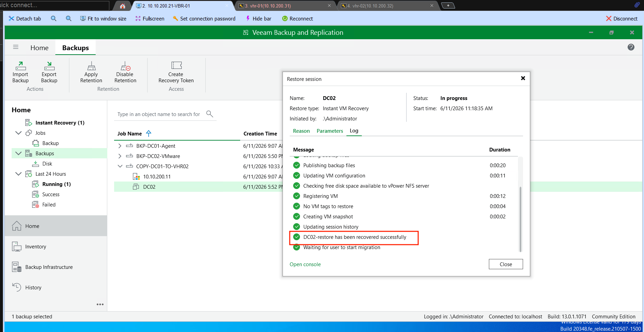Click the quick connect input box
Image resolution: width=644 pixels, height=332 pixels.
click(x=55, y=5)
